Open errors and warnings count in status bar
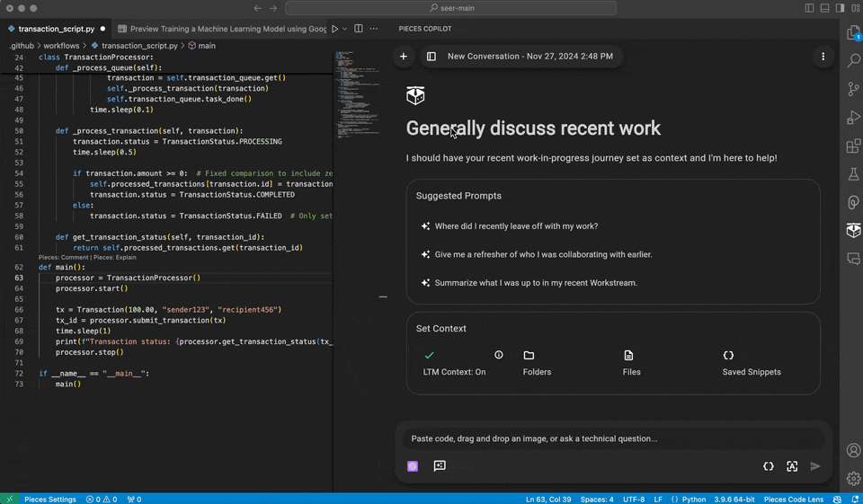The image size is (863, 504). [x=102, y=499]
